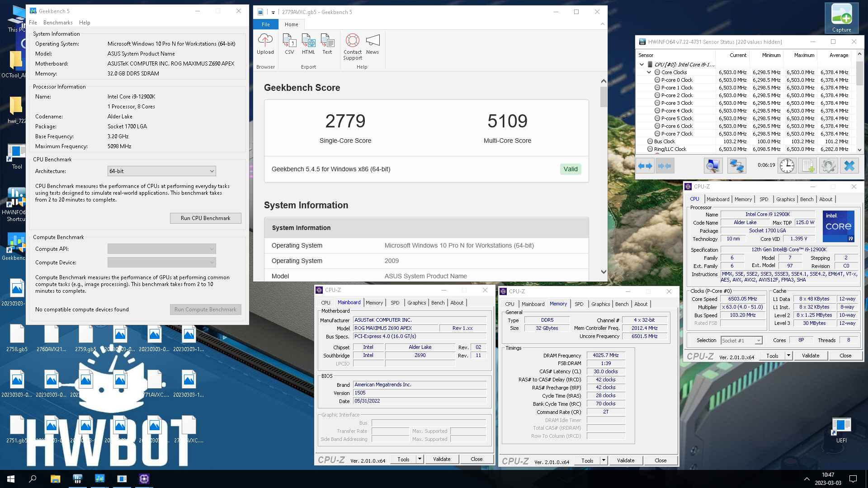
Task: Export results as Text
Action: (x=327, y=44)
